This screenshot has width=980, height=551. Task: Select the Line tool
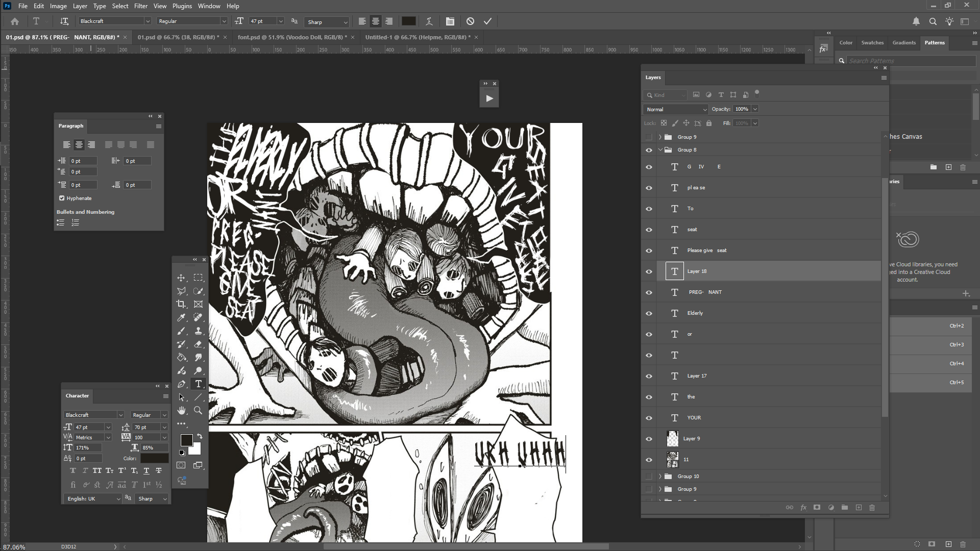point(198,397)
